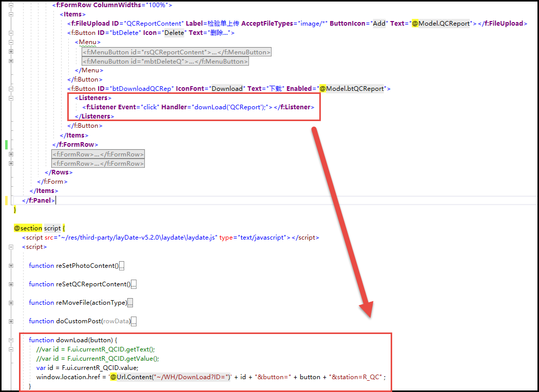This screenshot has height=392, width=539.
Task: Collapse the script tag block outline
Action: [x=11, y=247]
